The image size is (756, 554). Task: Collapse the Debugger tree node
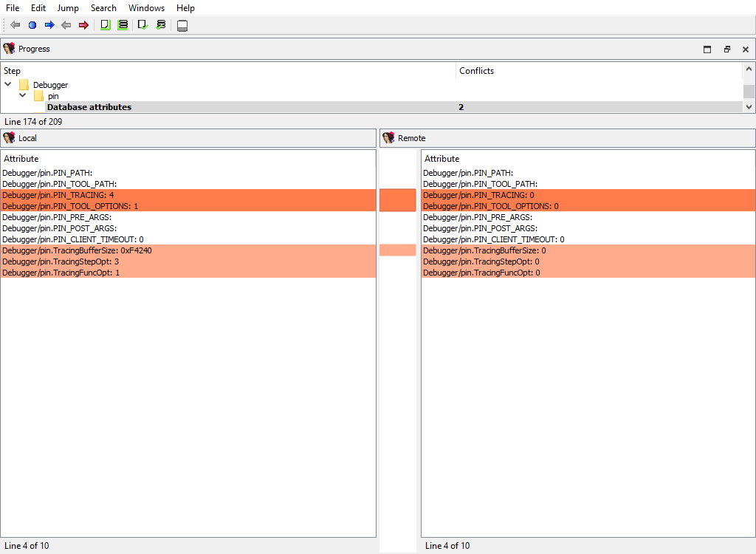[8, 84]
